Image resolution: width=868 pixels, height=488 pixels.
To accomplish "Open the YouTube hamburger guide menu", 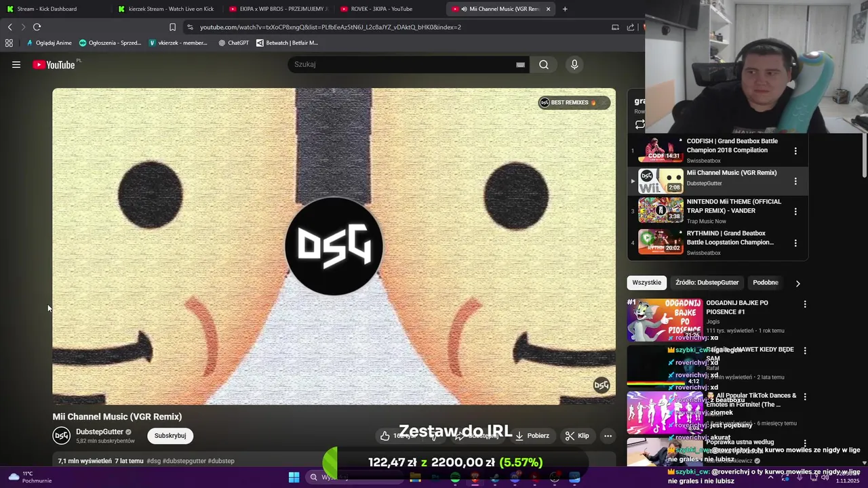I will [x=16, y=64].
